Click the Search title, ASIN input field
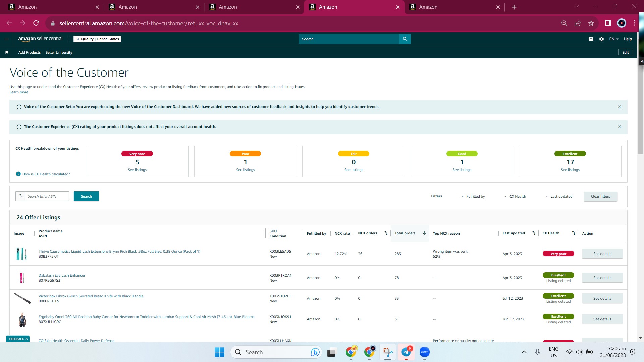Viewport: 644px width, 362px height. point(47,196)
